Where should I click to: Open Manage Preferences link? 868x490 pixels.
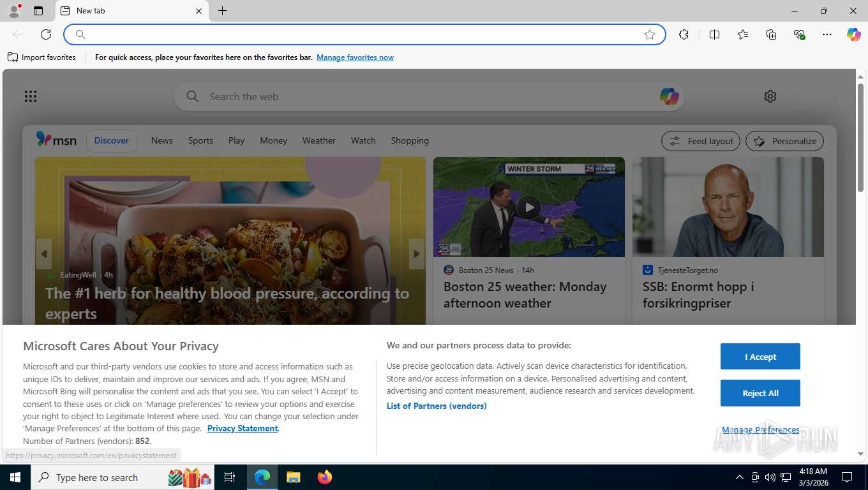point(760,429)
